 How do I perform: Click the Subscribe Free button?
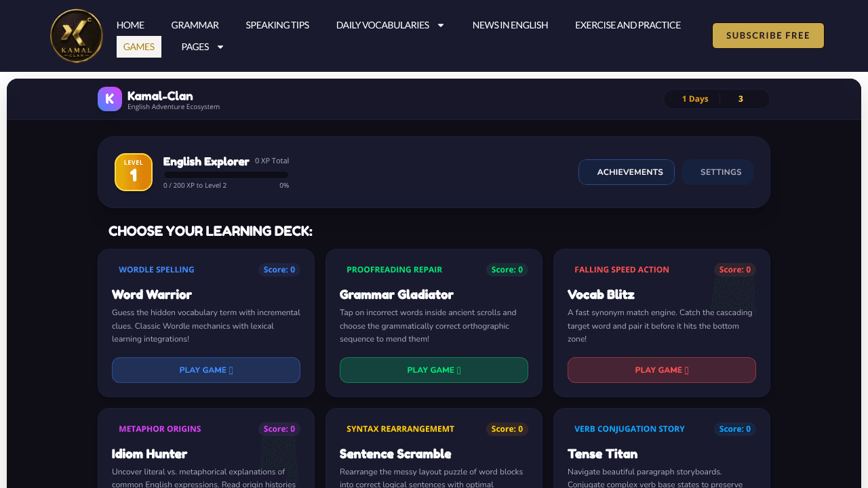768,35
